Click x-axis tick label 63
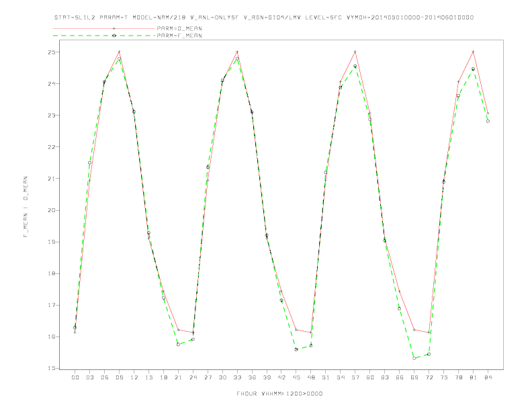The height and width of the screenshot is (411, 532). click(x=385, y=377)
